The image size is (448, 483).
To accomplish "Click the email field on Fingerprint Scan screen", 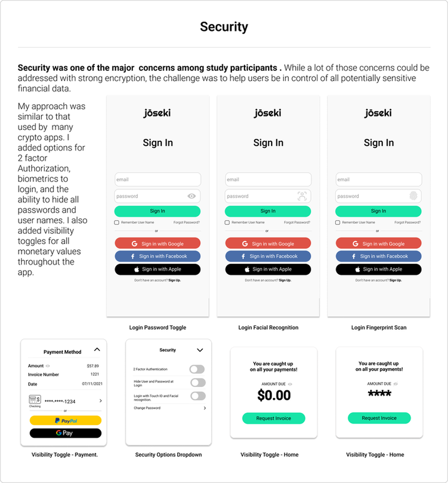I will (x=378, y=179).
